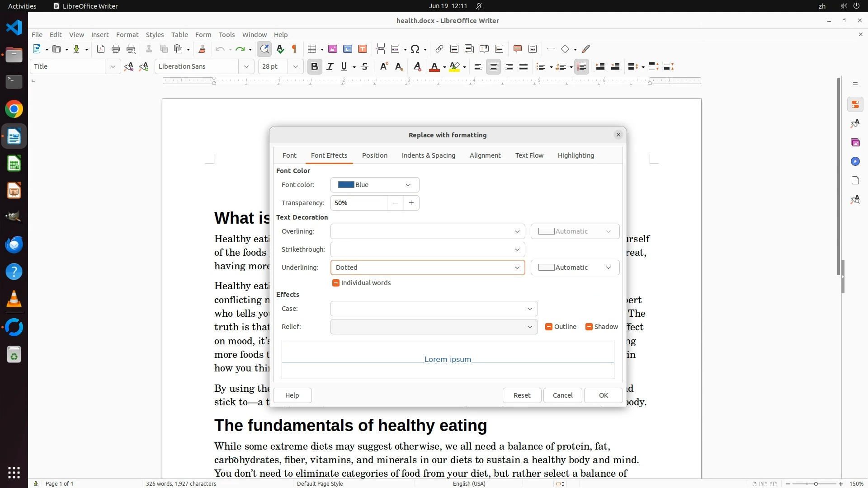Open the sidebar Navigator compass icon

(855, 162)
